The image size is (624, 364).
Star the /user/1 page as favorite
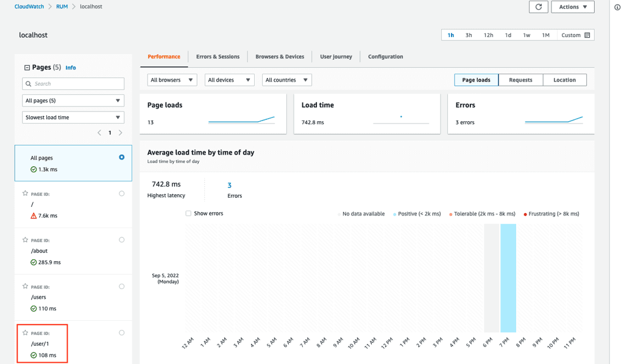(x=25, y=333)
